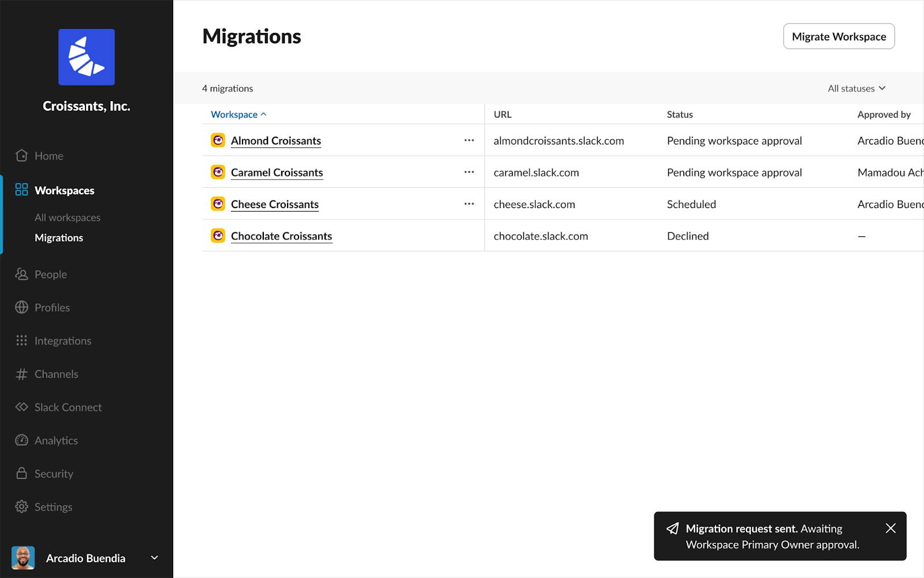Go to Home in the sidebar
The image size is (924, 578).
point(49,155)
